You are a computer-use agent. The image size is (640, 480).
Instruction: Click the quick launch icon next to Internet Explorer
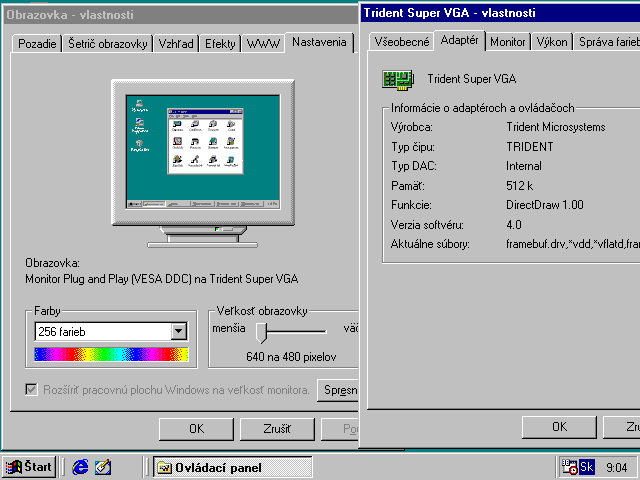[103, 467]
